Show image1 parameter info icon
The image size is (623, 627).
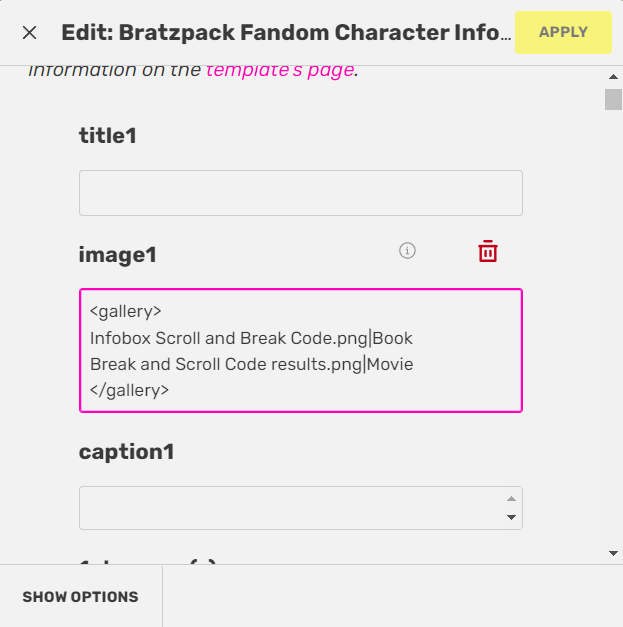pos(407,251)
